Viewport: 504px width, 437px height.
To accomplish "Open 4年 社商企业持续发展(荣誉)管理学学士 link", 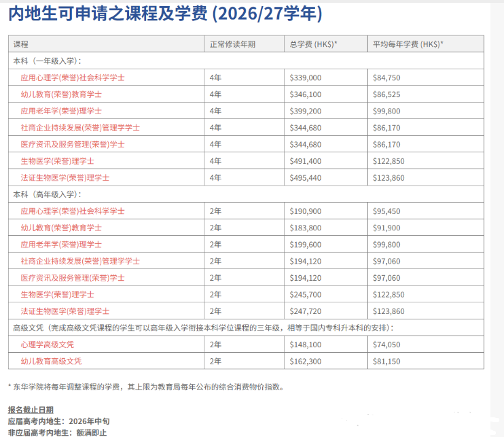I will [80, 128].
